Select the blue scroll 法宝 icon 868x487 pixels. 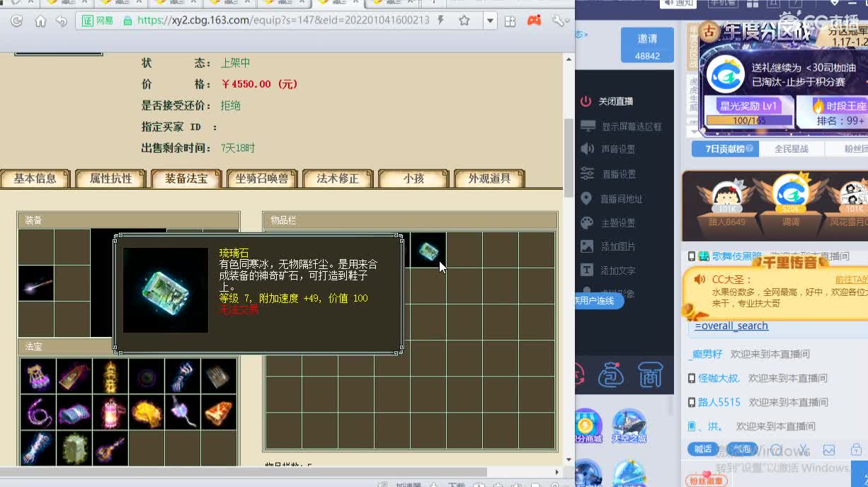[74, 412]
